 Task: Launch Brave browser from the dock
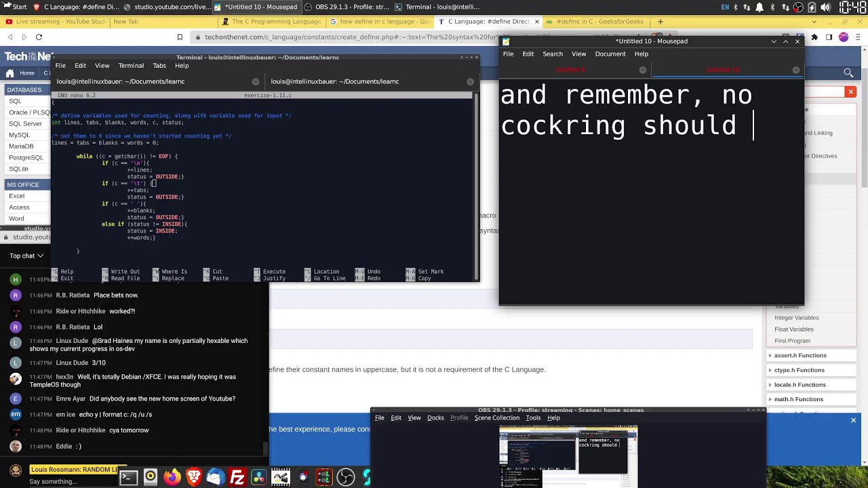click(x=193, y=477)
